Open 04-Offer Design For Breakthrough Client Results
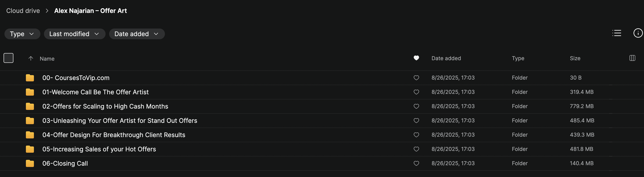Viewport: 644px width, 177px height. click(114, 135)
